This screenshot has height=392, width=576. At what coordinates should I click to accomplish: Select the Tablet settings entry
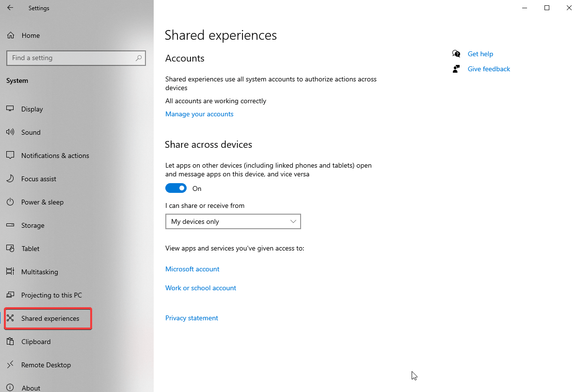pyautogui.click(x=31, y=249)
